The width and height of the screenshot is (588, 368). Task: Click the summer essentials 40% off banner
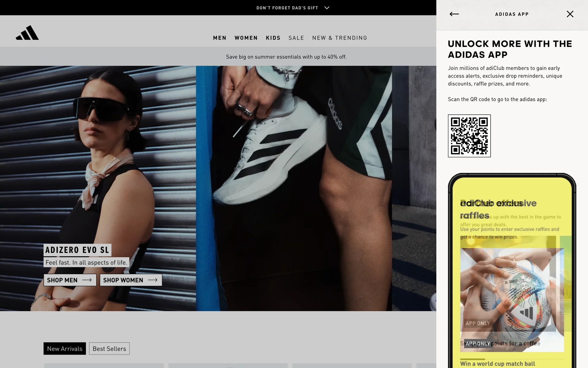click(286, 57)
